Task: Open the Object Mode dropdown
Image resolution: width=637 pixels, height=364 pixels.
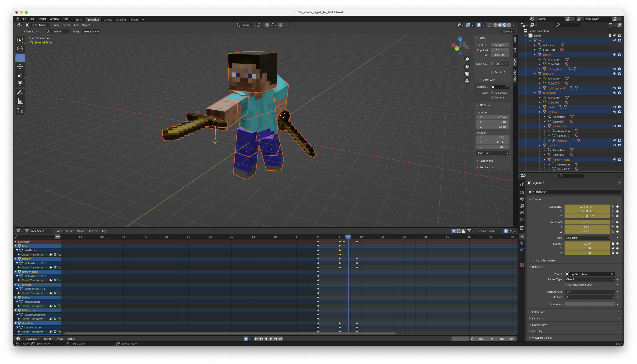Action: pyautogui.click(x=38, y=25)
